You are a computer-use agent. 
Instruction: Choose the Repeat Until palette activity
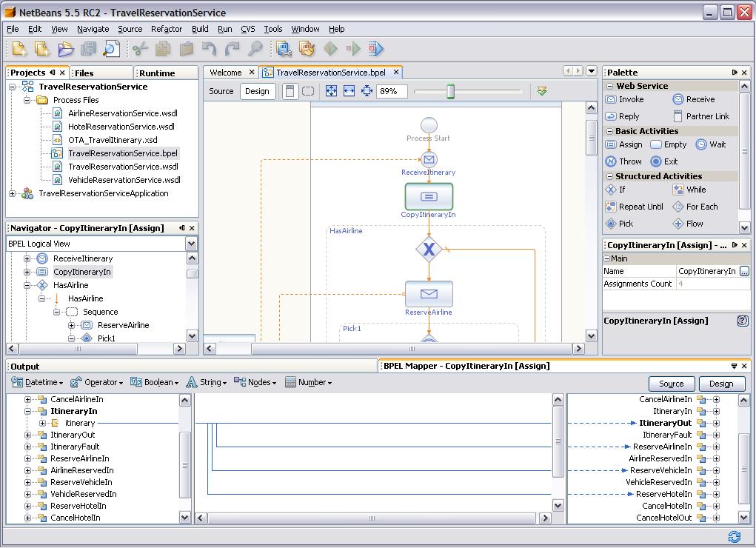(x=635, y=207)
